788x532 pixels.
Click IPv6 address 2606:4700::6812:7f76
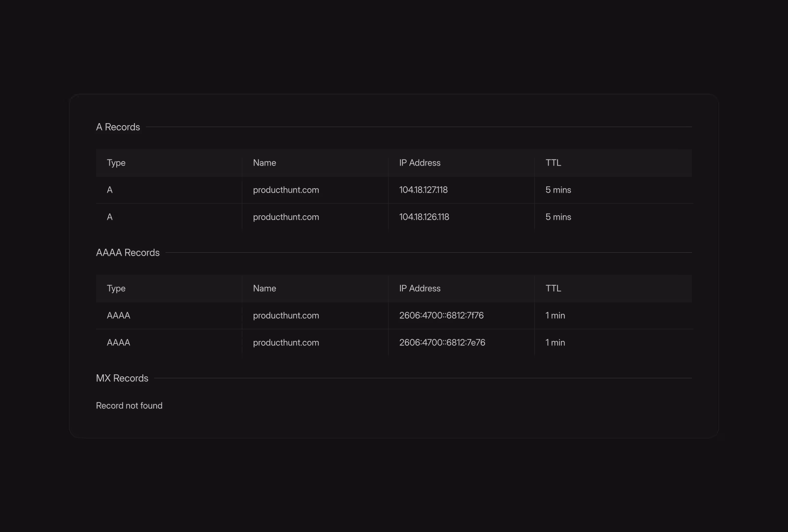point(440,315)
